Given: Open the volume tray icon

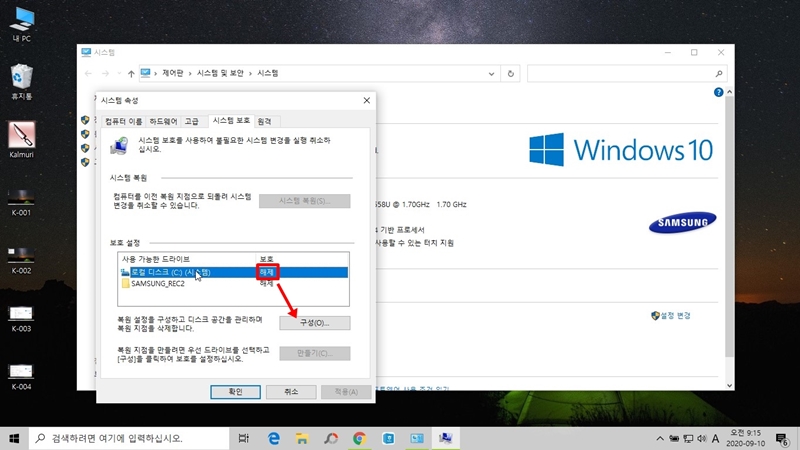Looking at the screenshot, I should [x=702, y=439].
